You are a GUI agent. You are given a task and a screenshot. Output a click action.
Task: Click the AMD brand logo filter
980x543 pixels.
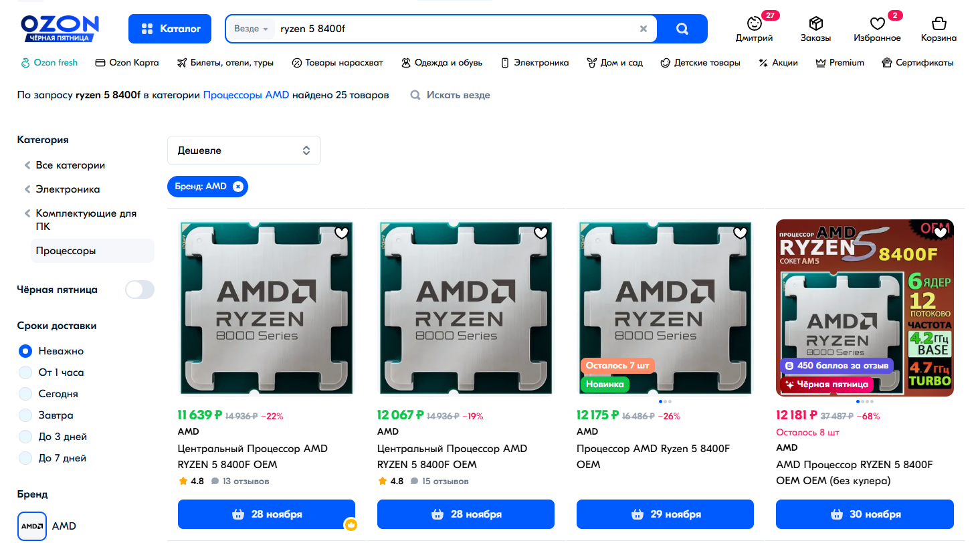[32, 526]
